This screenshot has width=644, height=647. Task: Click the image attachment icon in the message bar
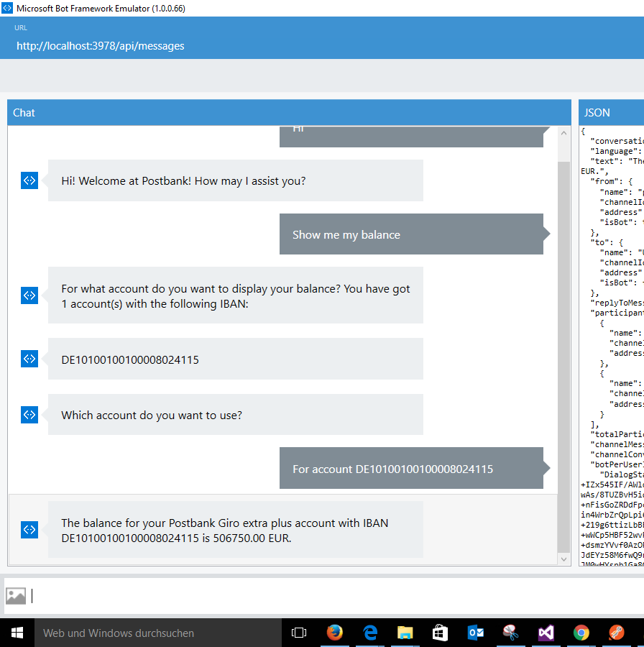tap(16, 595)
